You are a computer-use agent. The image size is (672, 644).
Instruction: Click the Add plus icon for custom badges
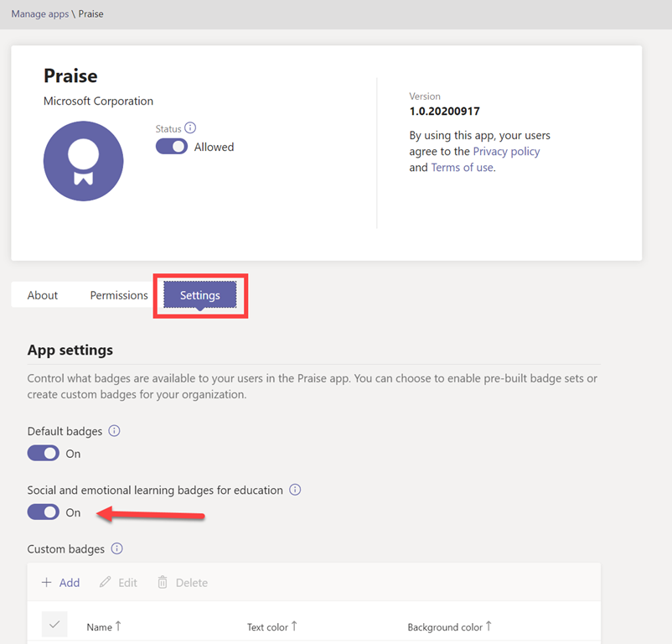pyautogui.click(x=47, y=583)
